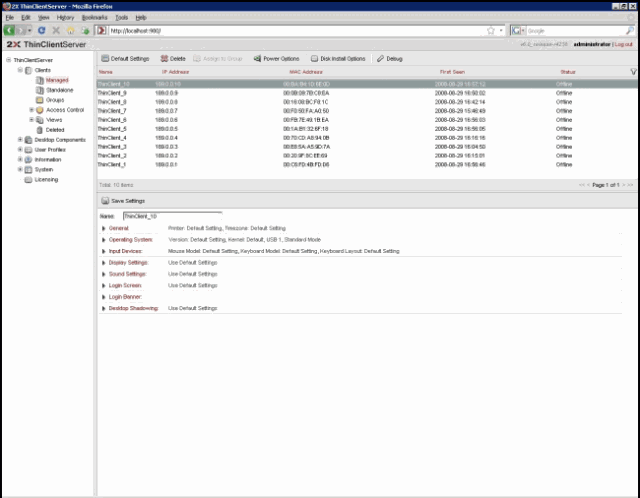Open Licensing in sidebar tree
The height and width of the screenshot is (498, 640).
tap(46, 180)
